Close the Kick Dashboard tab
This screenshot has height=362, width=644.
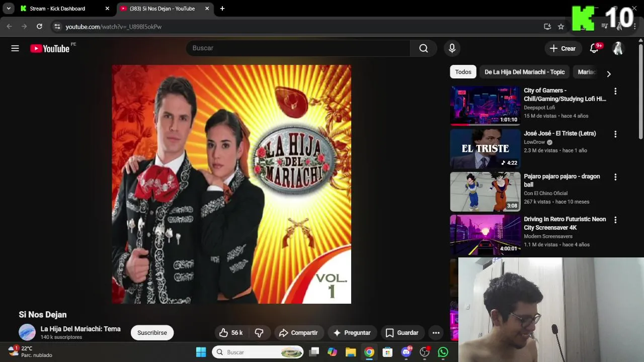tap(107, 9)
